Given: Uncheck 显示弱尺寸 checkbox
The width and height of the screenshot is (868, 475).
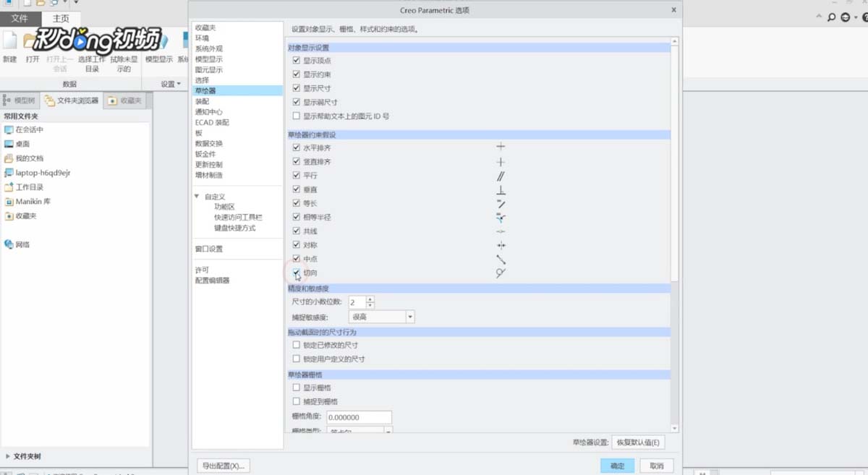Looking at the screenshot, I should [x=296, y=102].
